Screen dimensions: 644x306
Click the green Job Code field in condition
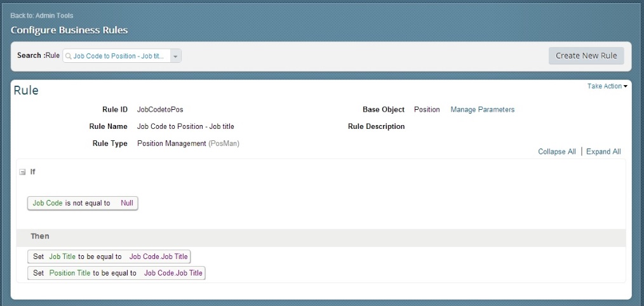(48, 203)
